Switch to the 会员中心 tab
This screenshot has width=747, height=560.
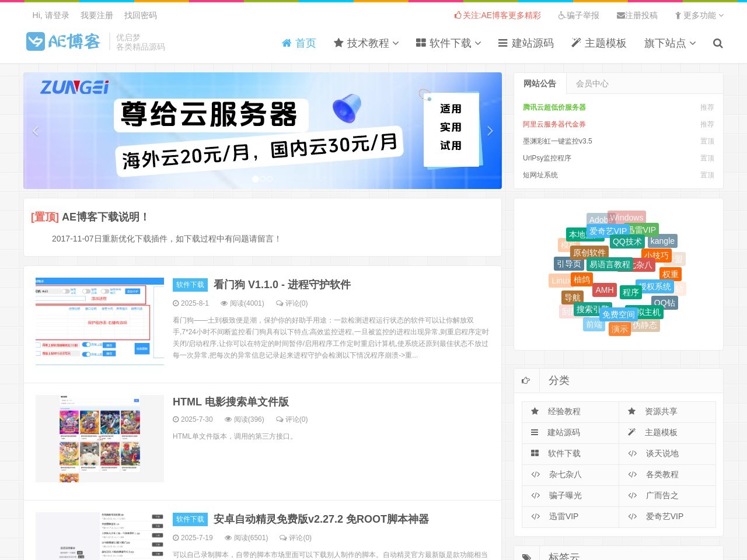(x=592, y=83)
